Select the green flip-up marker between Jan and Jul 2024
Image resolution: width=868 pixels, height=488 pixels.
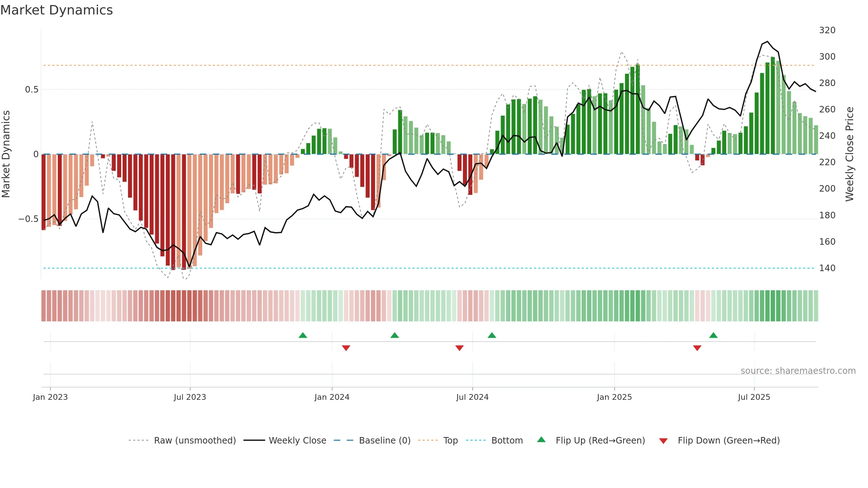click(395, 335)
